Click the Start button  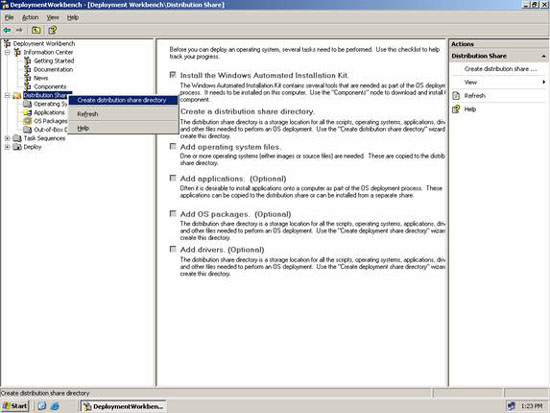pyautogui.click(x=15, y=406)
